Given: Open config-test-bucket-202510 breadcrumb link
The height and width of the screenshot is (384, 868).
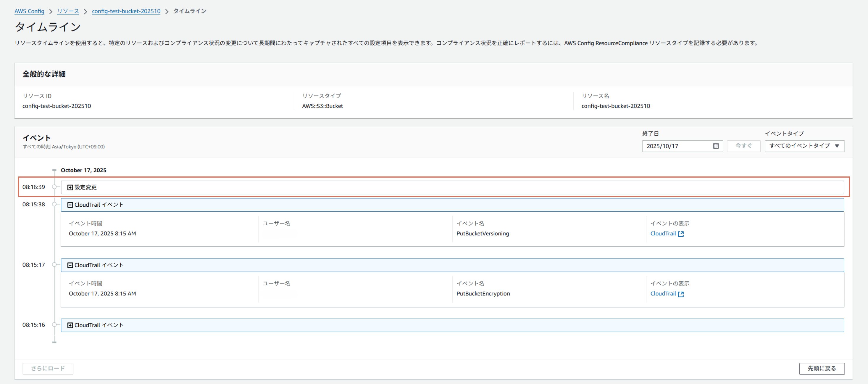Looking at the screenshot, I should (126, 11).
